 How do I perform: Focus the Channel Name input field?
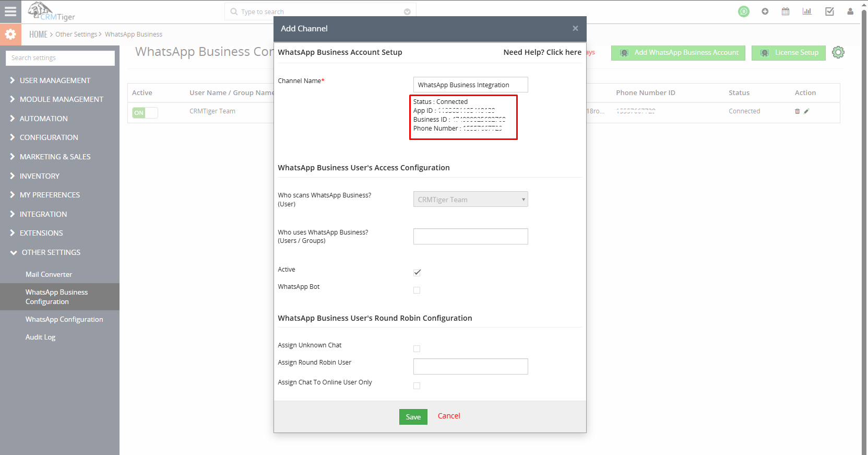(471, 85)
